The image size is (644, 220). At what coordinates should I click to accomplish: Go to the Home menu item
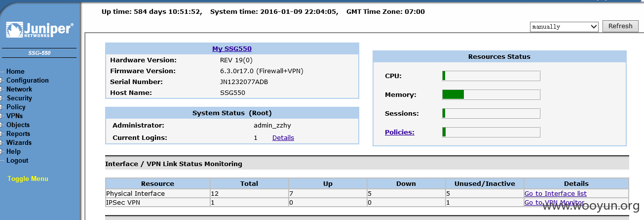point(15,71)
